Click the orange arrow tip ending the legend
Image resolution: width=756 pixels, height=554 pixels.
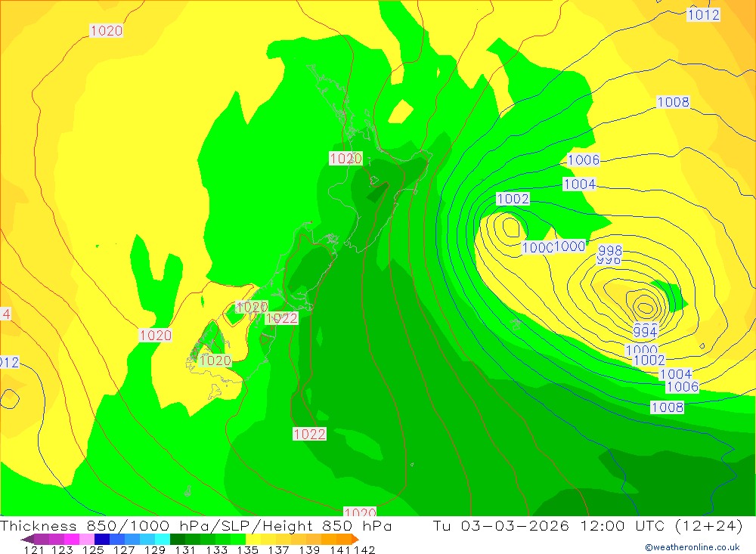[x=355, y=539]
